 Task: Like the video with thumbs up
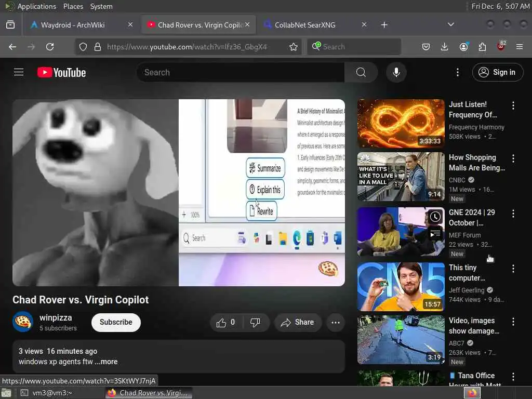coord(227,322)
